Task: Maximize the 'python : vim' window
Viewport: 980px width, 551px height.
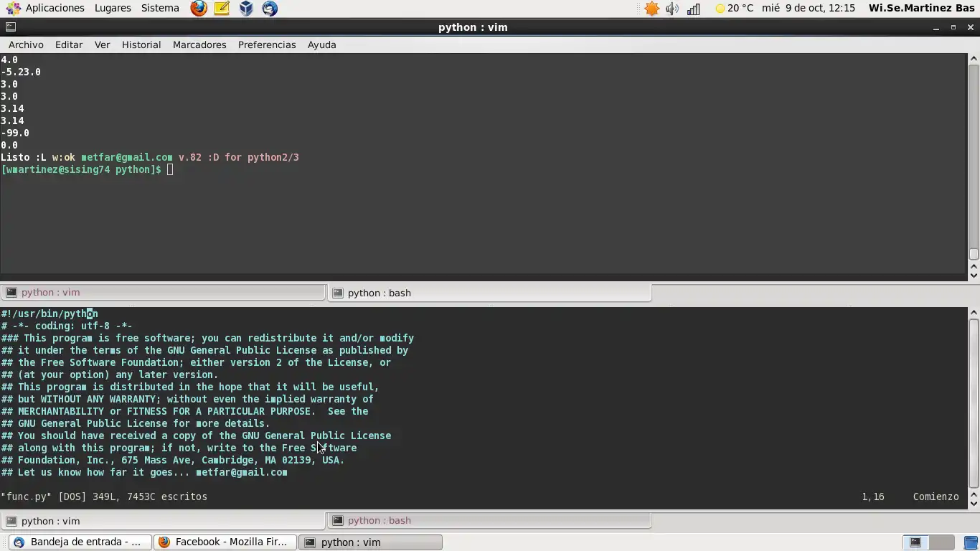Action: 953,27
